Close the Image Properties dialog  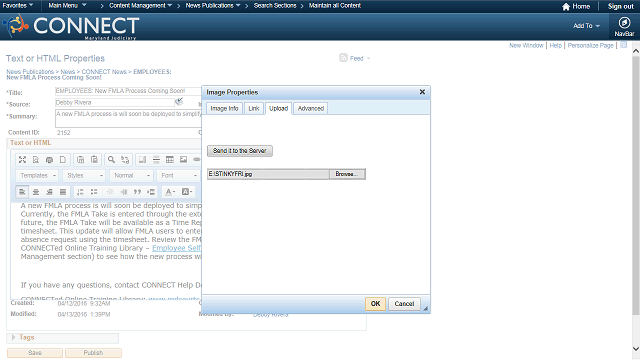[x=422, y=92]
